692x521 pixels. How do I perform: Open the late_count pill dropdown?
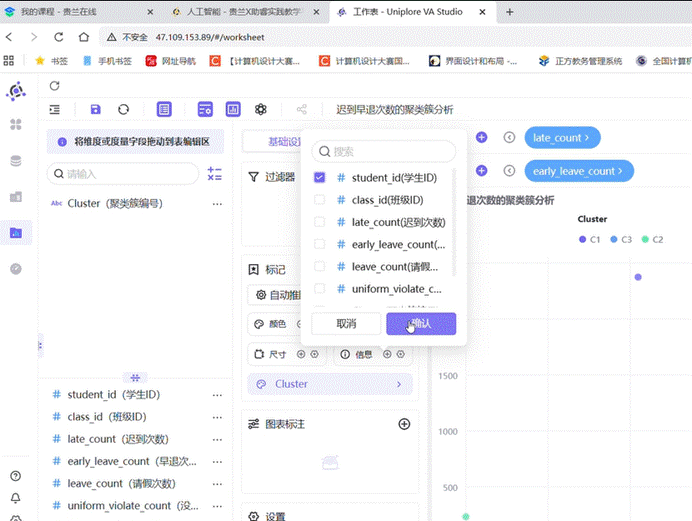click(x=562, y=138)
